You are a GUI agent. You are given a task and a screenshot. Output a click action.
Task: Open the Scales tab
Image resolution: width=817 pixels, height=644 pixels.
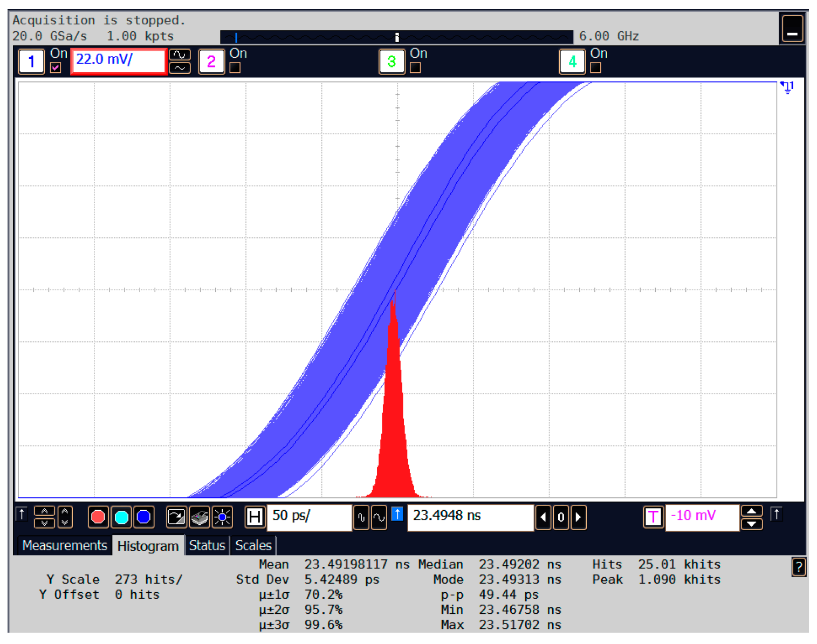(x=253, y=546)
